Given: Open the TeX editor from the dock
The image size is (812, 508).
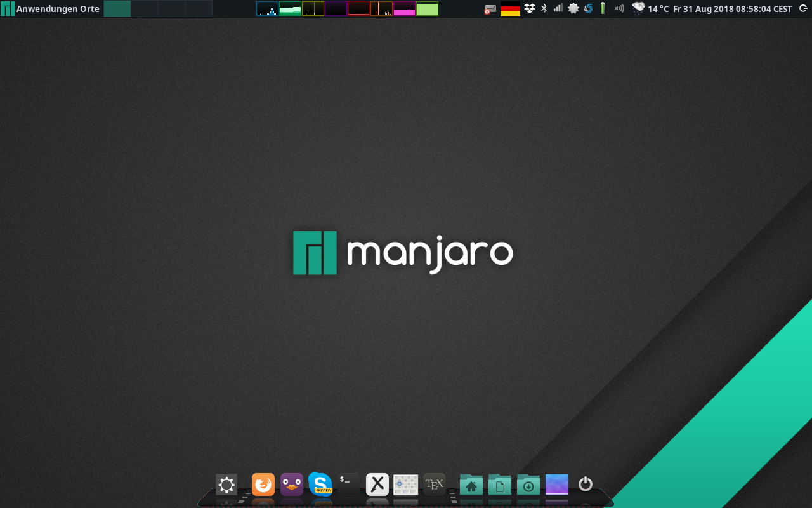Looking at the screenshot, I should click(x=434, y=484).
